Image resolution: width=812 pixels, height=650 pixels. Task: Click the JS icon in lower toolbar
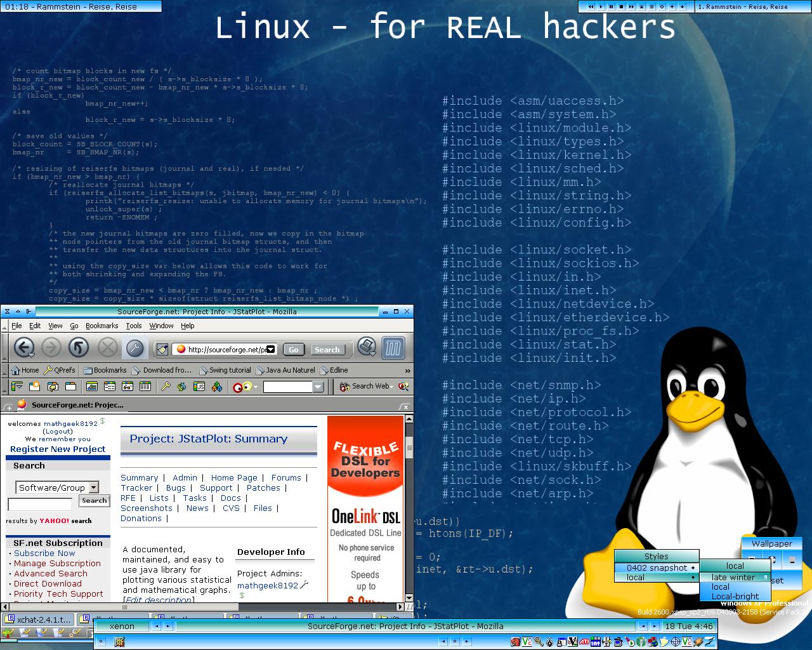(199, 386)
